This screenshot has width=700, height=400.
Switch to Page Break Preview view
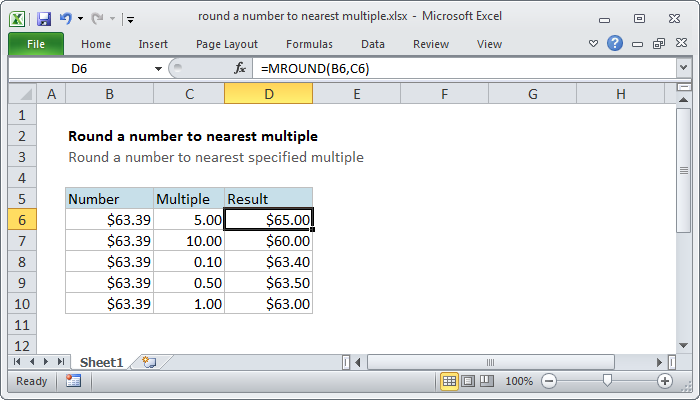(x=489, y=381)
